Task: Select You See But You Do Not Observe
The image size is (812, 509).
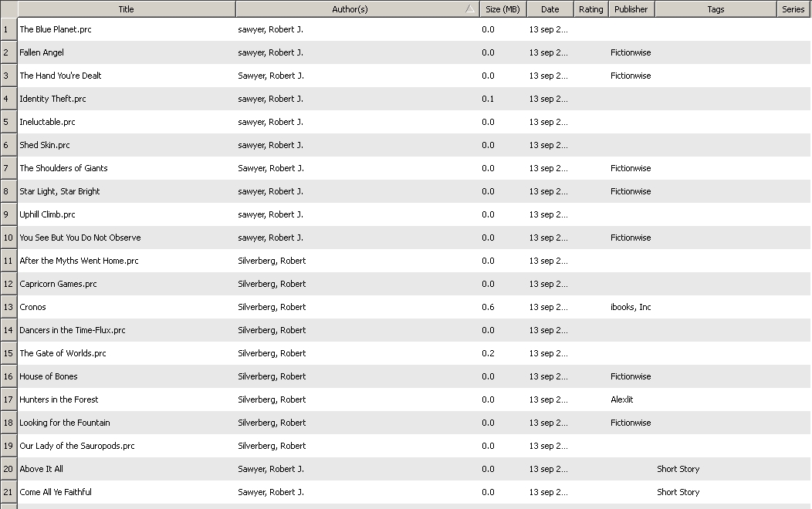Action: pyautogui.click(x=80, y=238)
